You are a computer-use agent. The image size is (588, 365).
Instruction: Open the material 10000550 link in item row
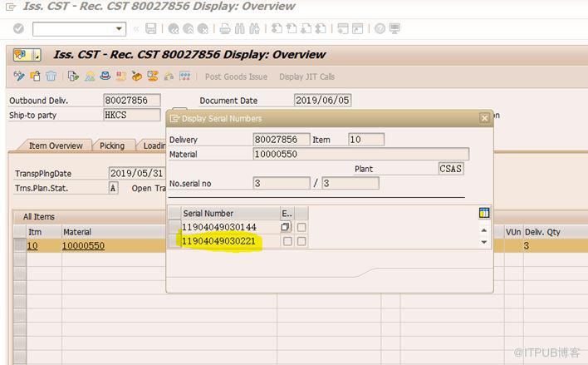pos(83,246)
